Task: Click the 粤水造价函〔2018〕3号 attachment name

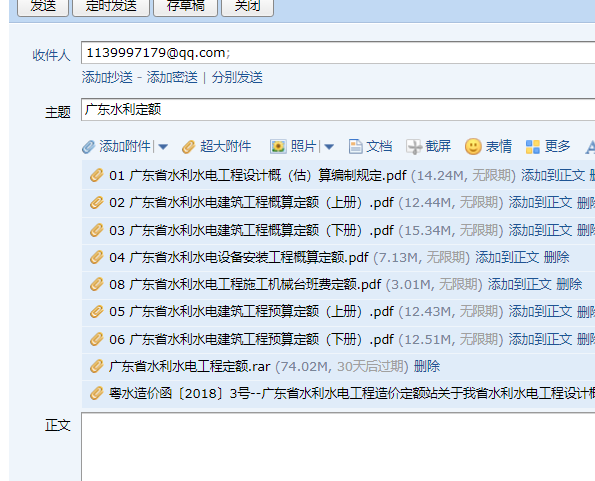Action: pos(352,393)
